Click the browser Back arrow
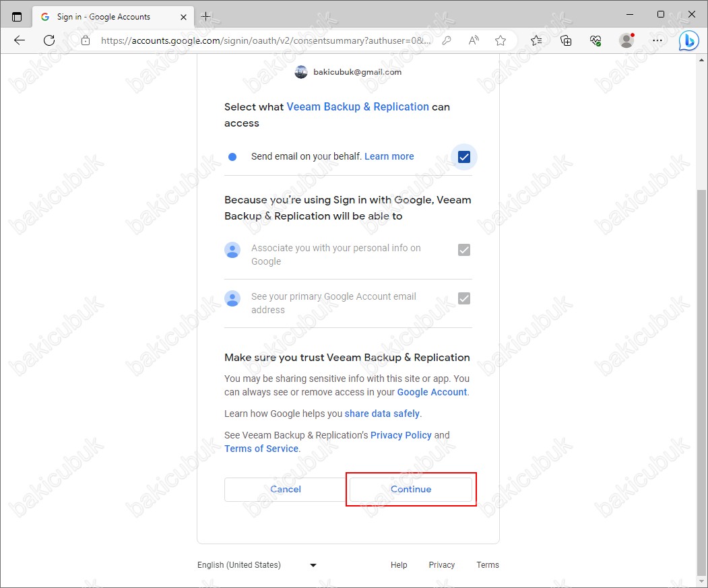Screen dimensions: 708x588 coord(20,40)
